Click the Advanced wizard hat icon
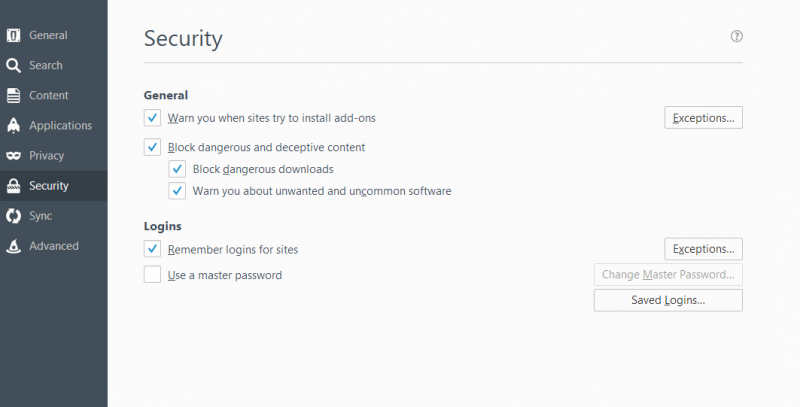This screenshot has width=800, height=407. tap(13, 246)
